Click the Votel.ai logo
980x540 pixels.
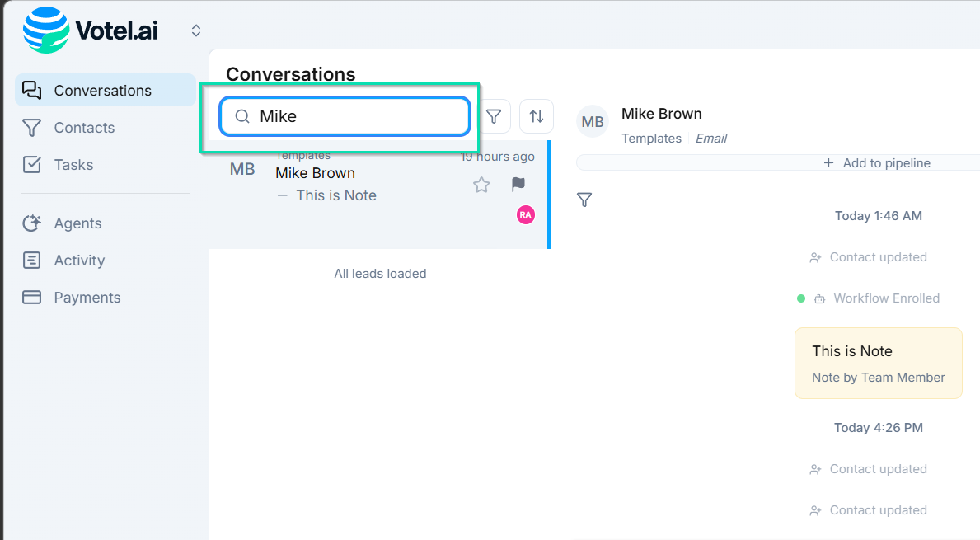[x=91, y=31]
